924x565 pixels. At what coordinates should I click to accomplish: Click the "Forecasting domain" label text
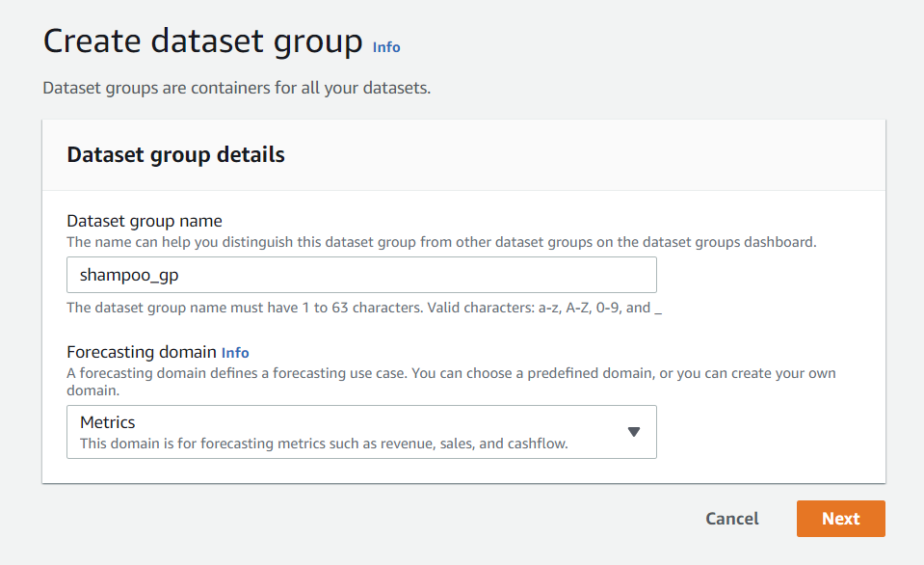pyautogui.click(x=142, y=352)
